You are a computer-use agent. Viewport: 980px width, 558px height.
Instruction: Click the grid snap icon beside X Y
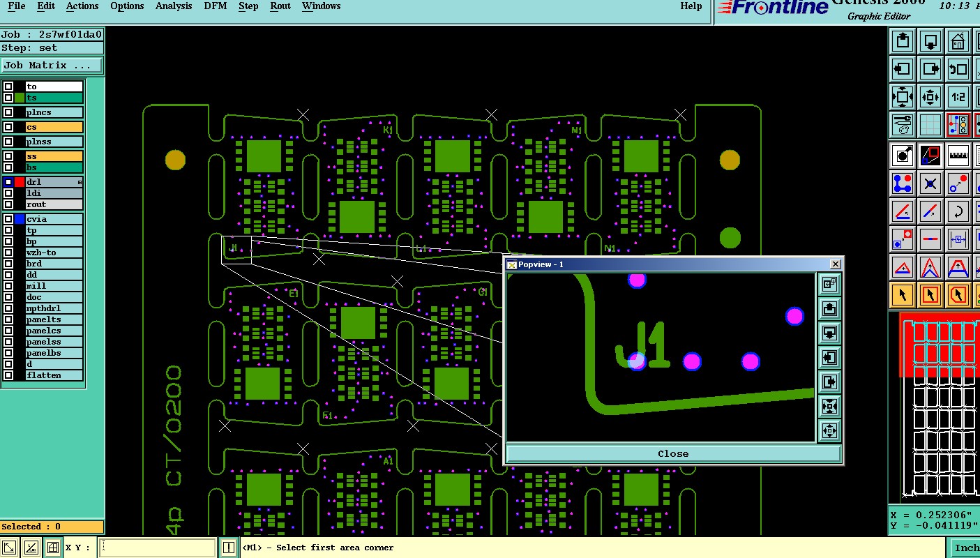coord(52,548)
